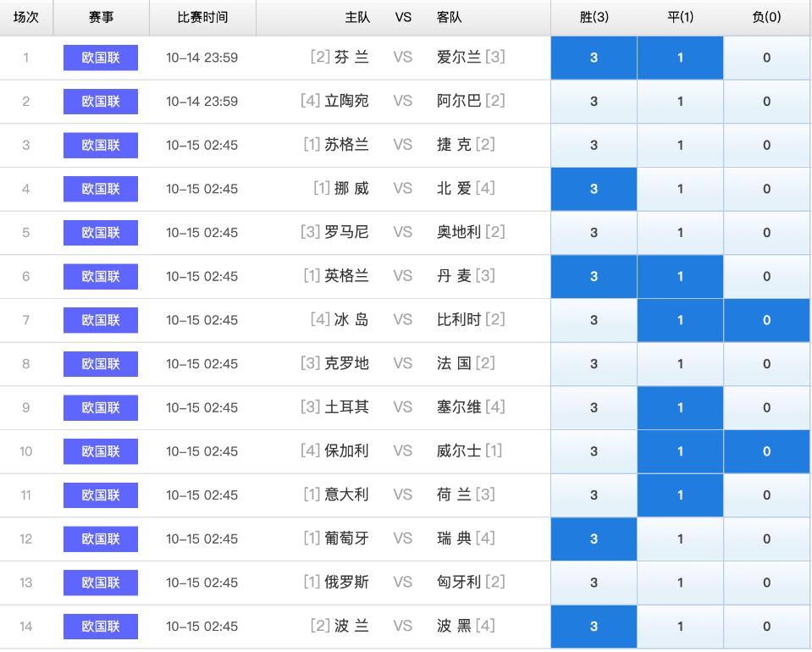Click the 欧国联 tag in match row 14
Screen dimensions: 812x652
101,627
